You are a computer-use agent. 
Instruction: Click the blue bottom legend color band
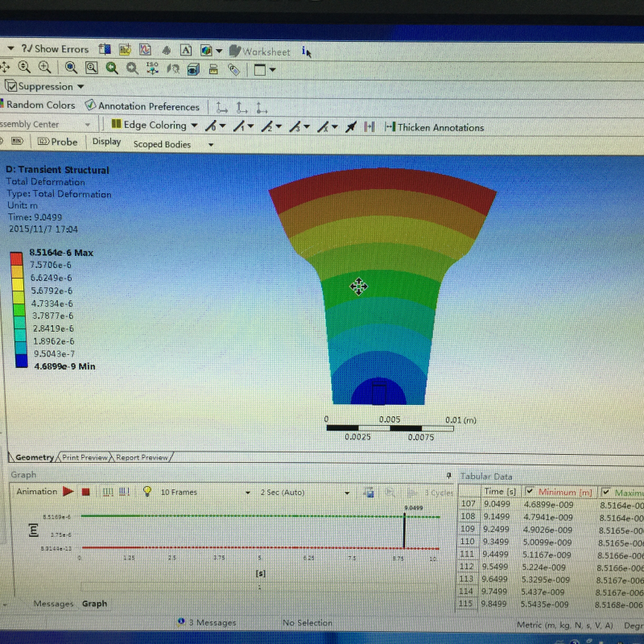[x=22, y=360]
